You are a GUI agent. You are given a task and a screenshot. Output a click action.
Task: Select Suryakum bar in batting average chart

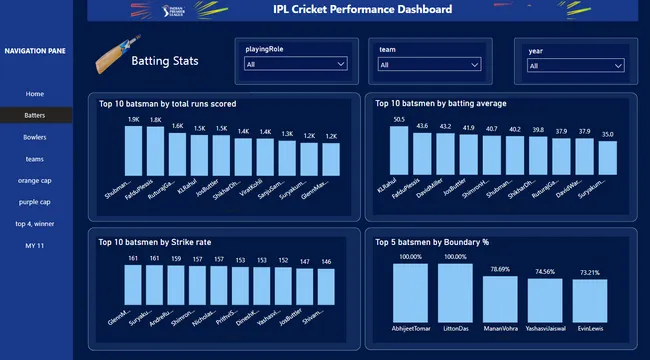tap(608, 158)
